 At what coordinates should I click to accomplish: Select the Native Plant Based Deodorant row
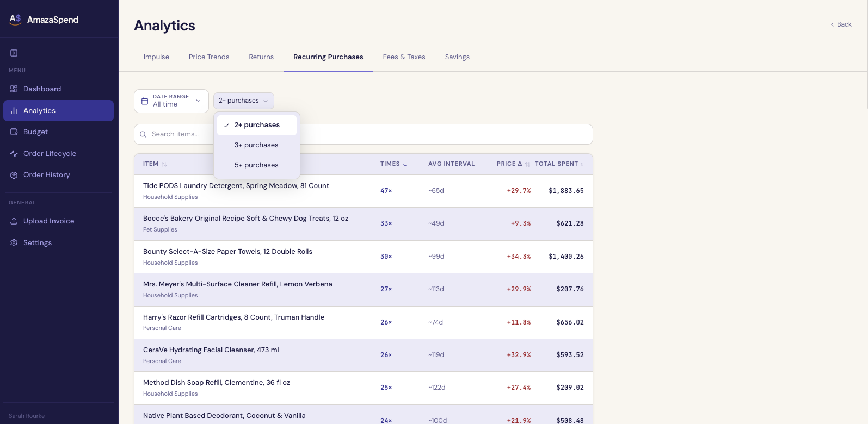364,415
